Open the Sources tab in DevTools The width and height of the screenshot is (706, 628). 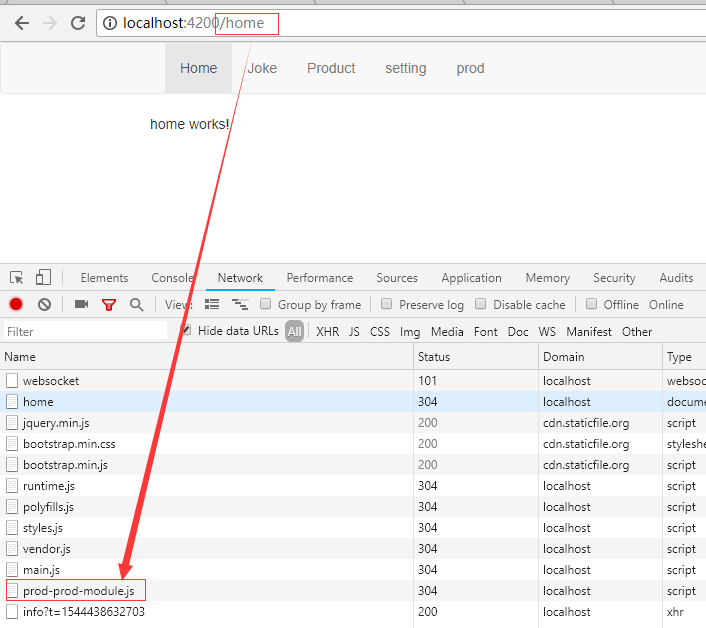point(397,278)
